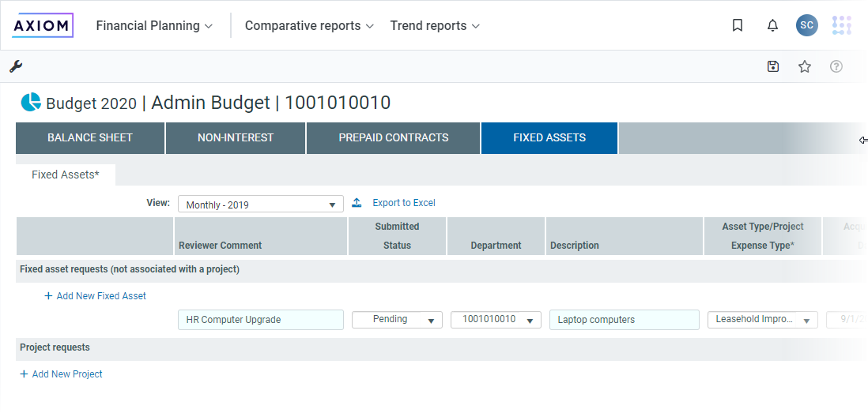Image resolution: width=868 pixels, height=413 pixels.
Task: Click plus icon beside Add New Fixed Asset
Action: click(x=48, y=296)
